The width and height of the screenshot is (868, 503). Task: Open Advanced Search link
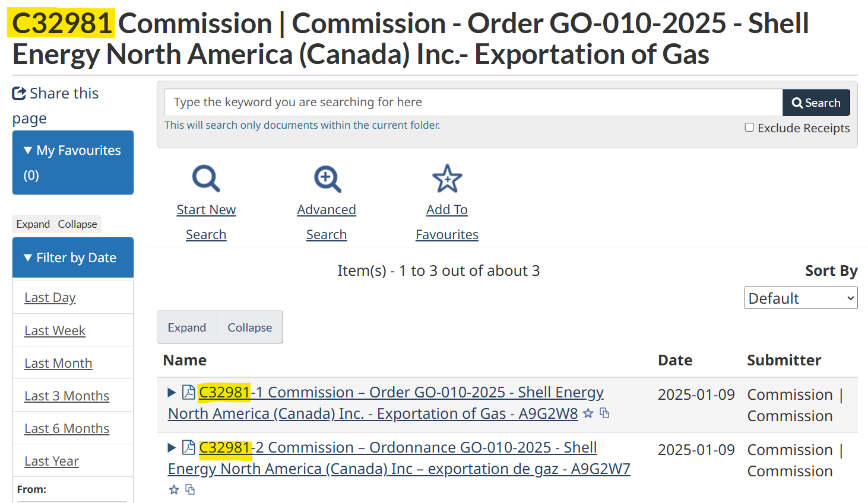327,222
